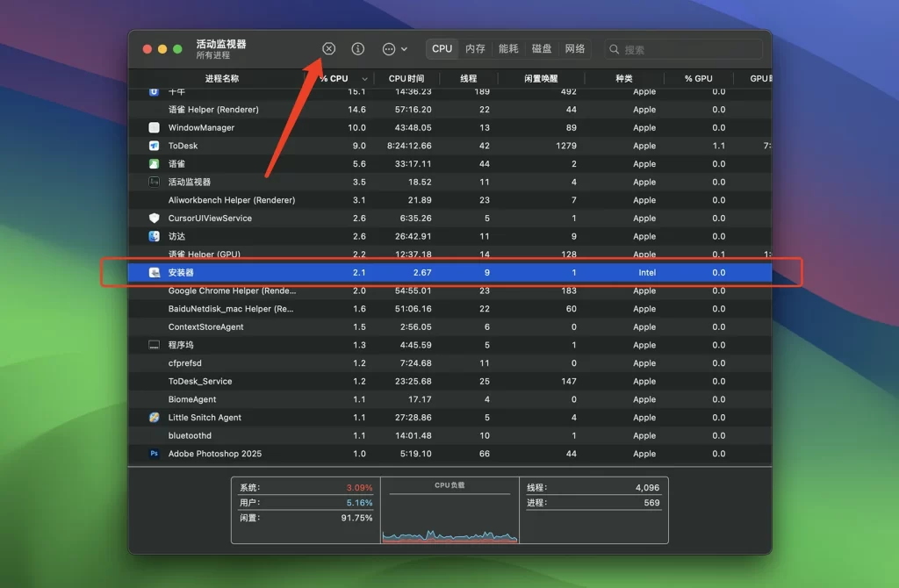The width and height of the screenshot is (899, 588).
Task: Click the process info (i) toolbar icon
Action: (358, 49)
